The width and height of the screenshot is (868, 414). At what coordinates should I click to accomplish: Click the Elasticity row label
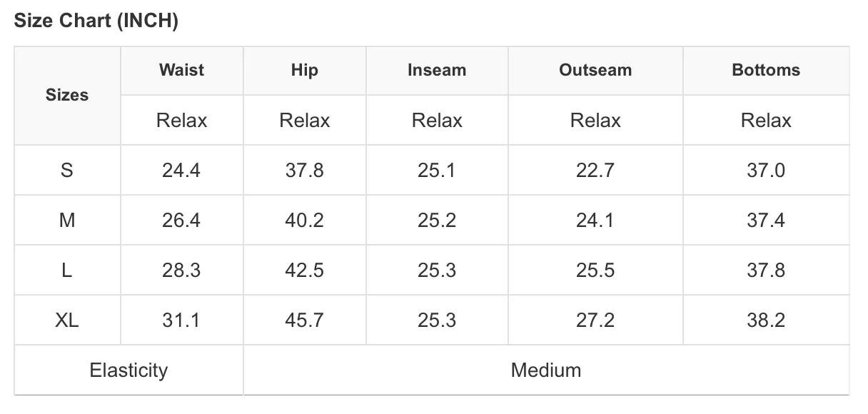click(128, 370)
